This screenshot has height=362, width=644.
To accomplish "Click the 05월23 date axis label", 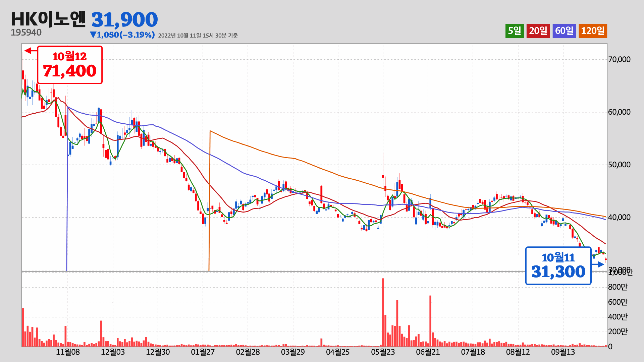I will coord(383,352).
